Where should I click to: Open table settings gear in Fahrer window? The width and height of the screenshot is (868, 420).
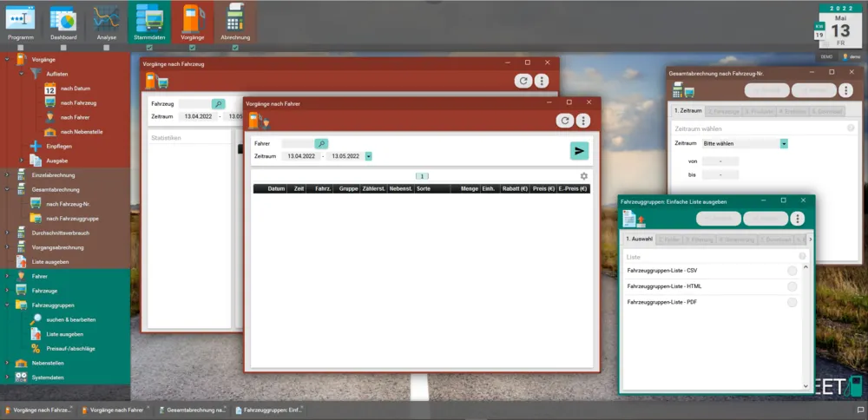pos(584,176)
